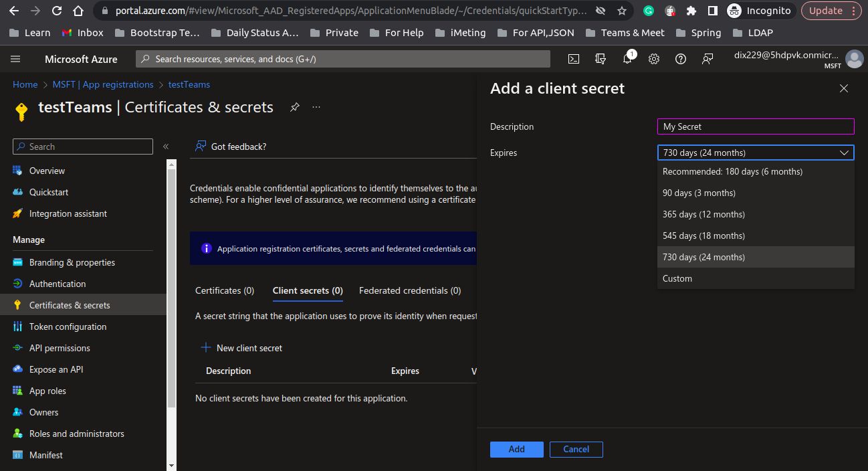Click the Search resources, services, and docs bar
The image size is (868, 471).
[343, 59]
